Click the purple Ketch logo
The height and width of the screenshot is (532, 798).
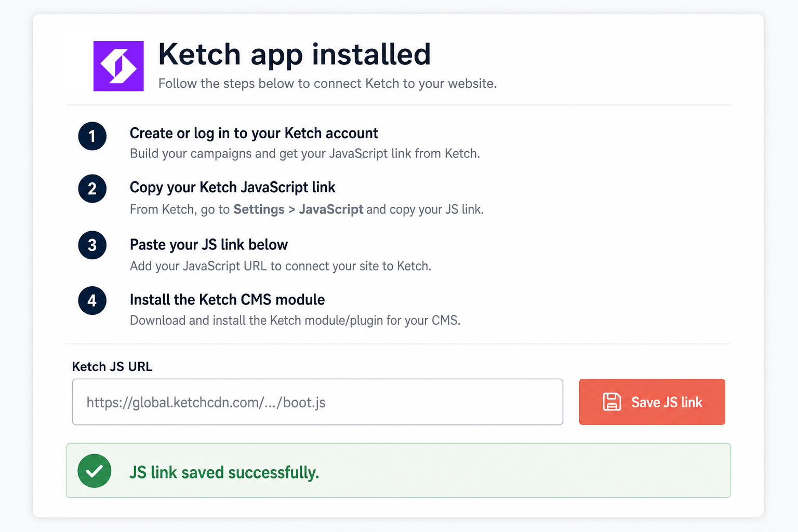pyautogui.click(x=118, y=66)
